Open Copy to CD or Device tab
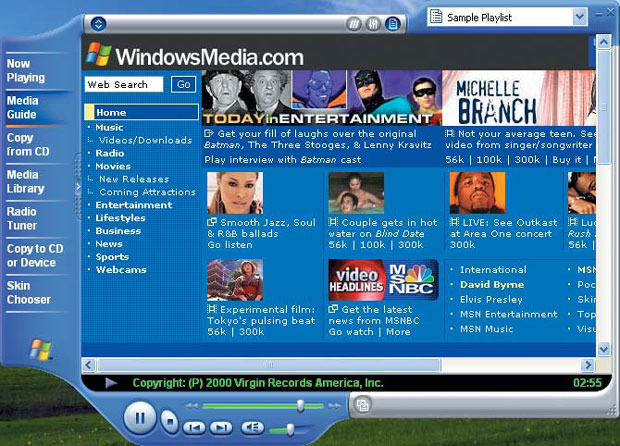Screen dimensions: 620x446 [x=35, y=255]
